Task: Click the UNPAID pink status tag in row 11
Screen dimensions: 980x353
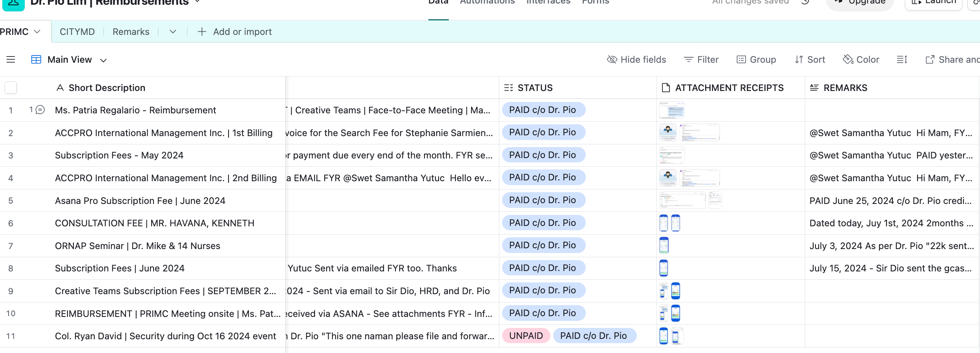Action: click(x=526, y=336)
